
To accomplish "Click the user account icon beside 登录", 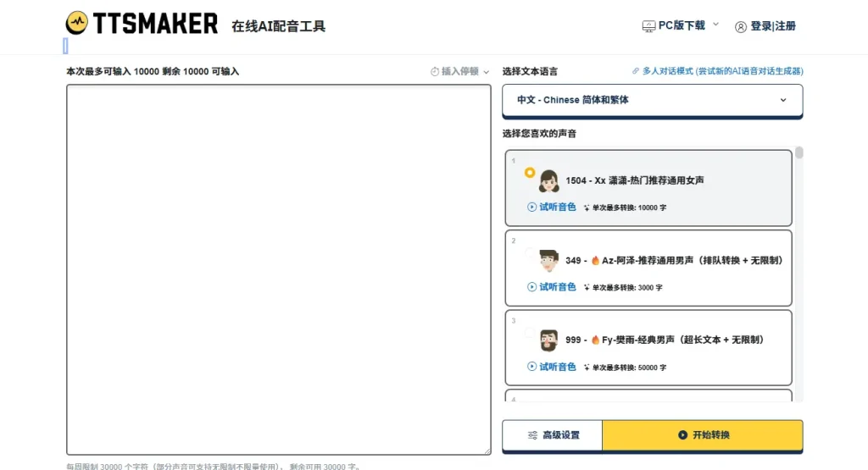I will click(741, 26).
